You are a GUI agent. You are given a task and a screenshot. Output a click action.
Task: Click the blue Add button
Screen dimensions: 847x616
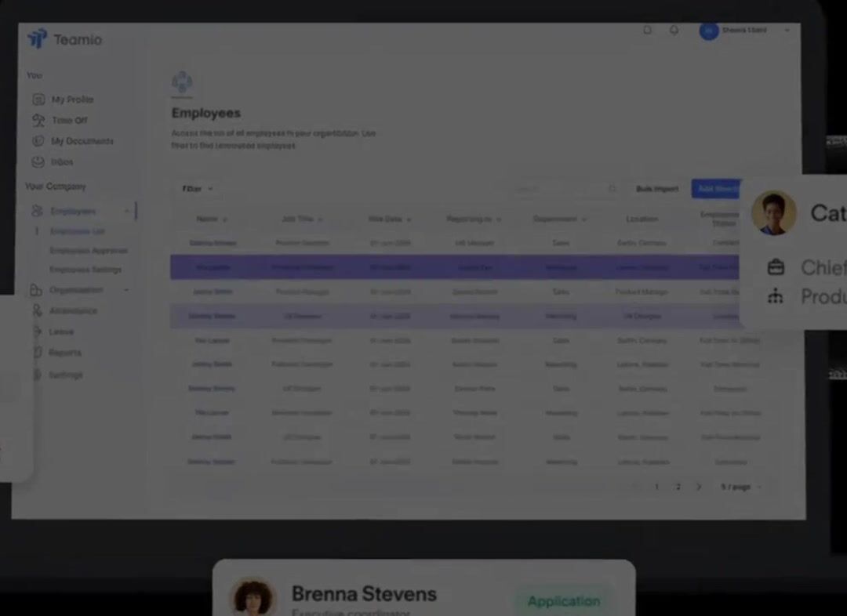tap(716, 188)
